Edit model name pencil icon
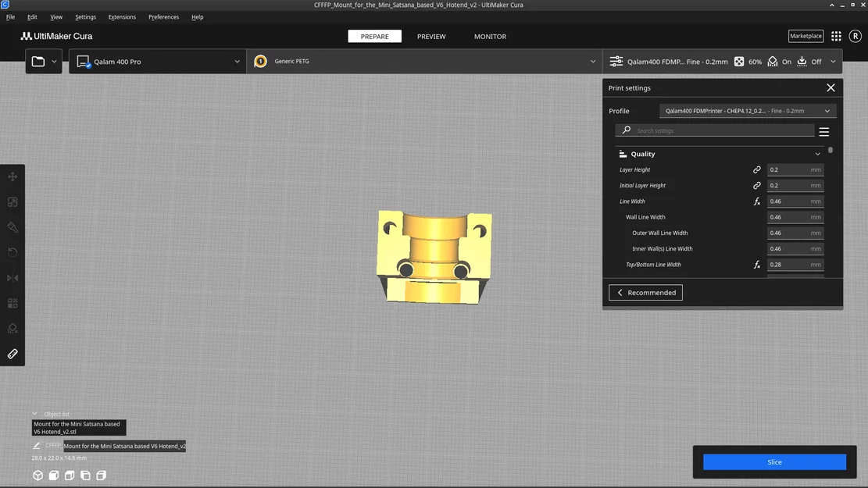Screen dimensions: 868x488 click(37, 445)
